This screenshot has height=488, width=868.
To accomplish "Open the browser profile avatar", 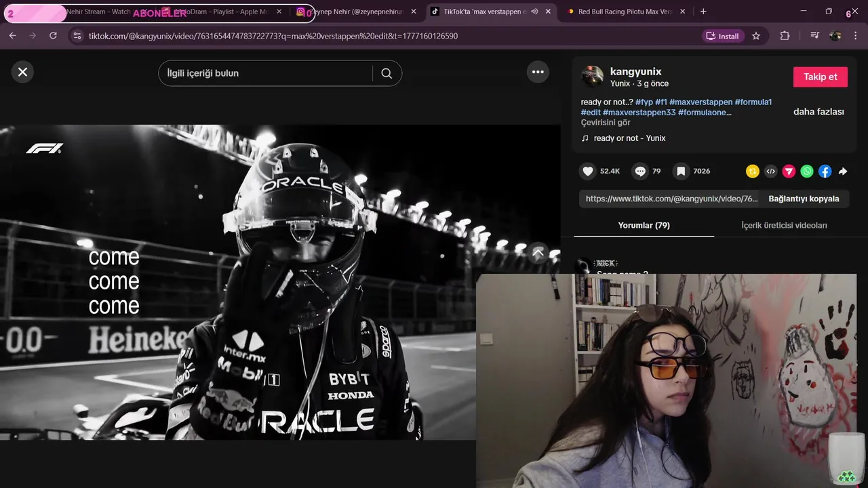I will coord(835,36).
